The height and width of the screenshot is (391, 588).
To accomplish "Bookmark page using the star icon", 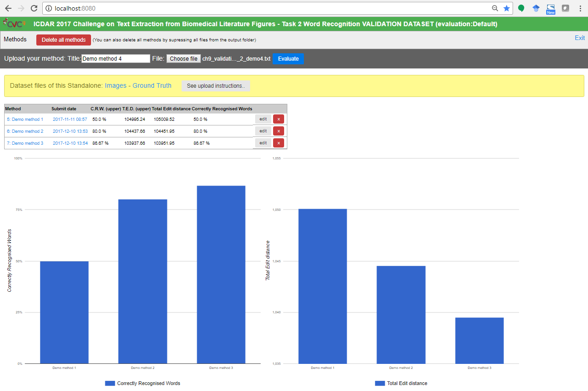I will (506, 8).
